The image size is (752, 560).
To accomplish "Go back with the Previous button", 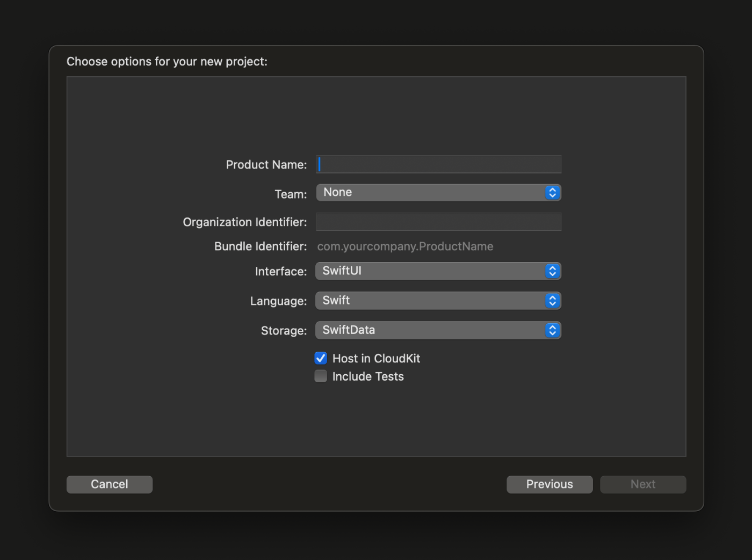I will [549, 484].
